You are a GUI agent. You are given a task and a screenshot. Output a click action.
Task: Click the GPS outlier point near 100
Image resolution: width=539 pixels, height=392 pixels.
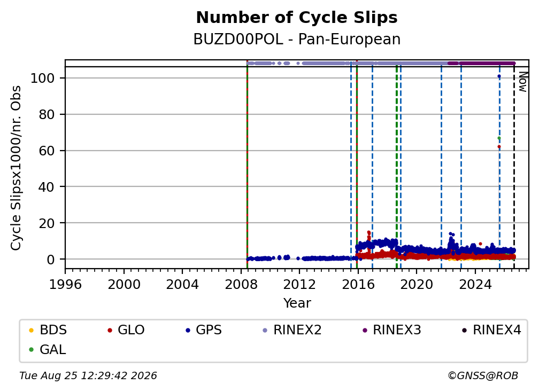499,76
